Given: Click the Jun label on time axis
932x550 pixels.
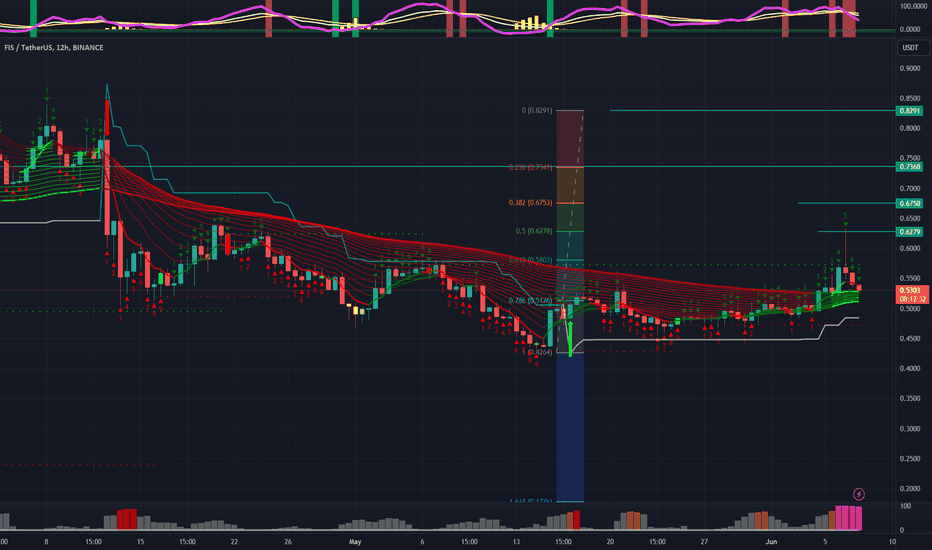Looking at the screenshot, I should click(x=772, y=542).
